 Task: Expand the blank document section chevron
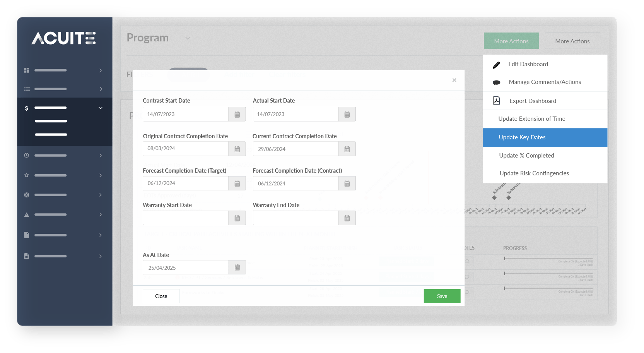coord(101,235)
